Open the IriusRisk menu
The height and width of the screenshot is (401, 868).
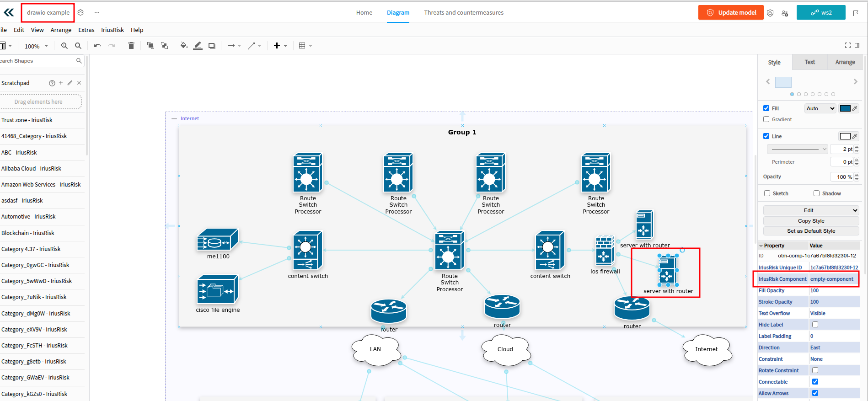coord(113,30)
